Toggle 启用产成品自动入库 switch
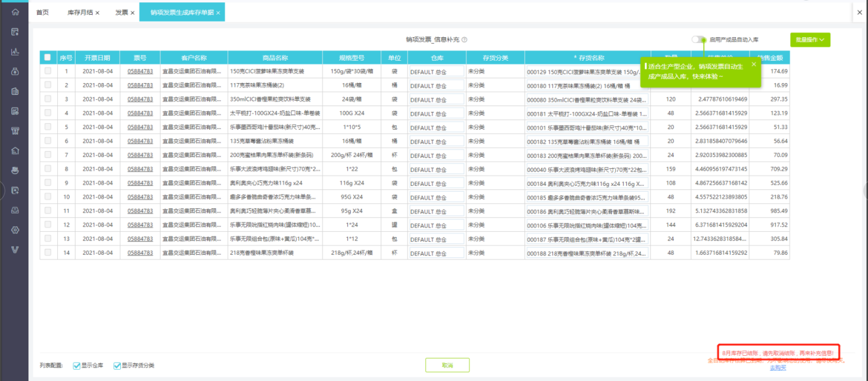 click(x=699, y=40)
